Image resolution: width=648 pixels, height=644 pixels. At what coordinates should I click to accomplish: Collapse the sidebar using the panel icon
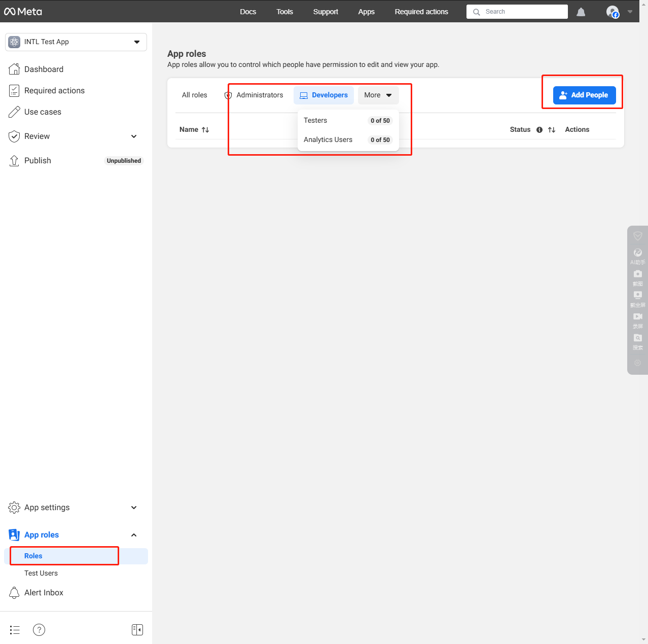click(x=137, y=629)
